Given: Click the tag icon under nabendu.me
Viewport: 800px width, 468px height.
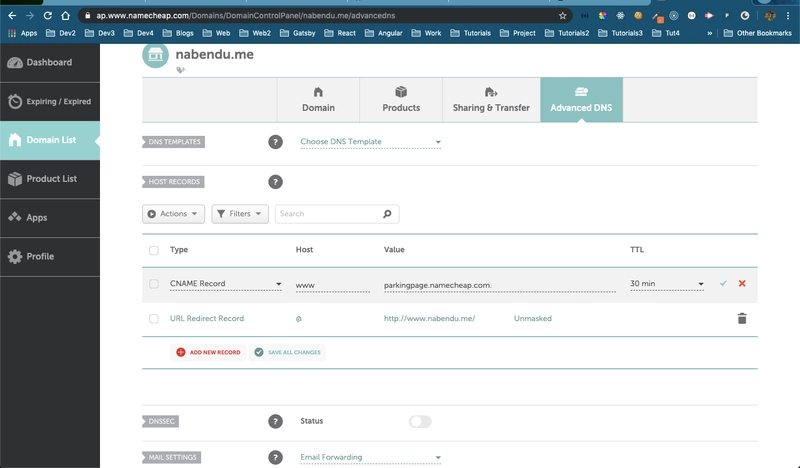Looking at the screenshot, I should click(x=181, y=70).
